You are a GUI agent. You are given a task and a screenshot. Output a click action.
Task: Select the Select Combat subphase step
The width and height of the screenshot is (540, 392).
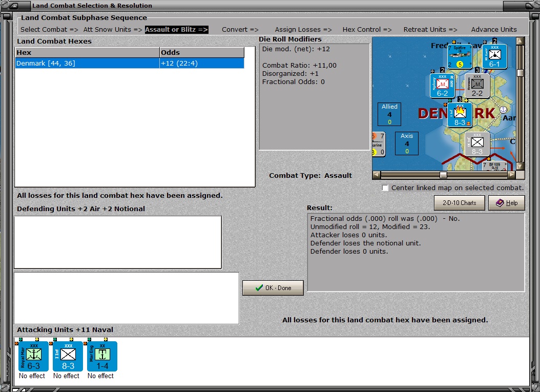[49, 30]
